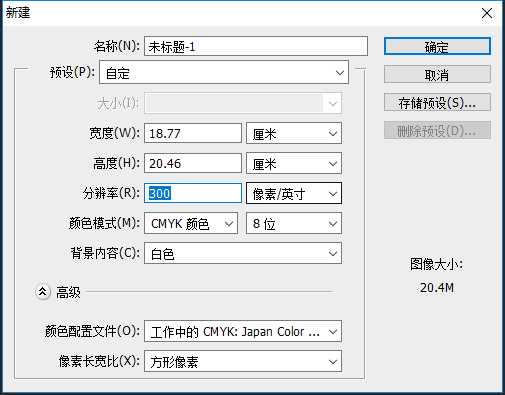
Task: Close the 新建 dialog window
Action: coord(487,13)
